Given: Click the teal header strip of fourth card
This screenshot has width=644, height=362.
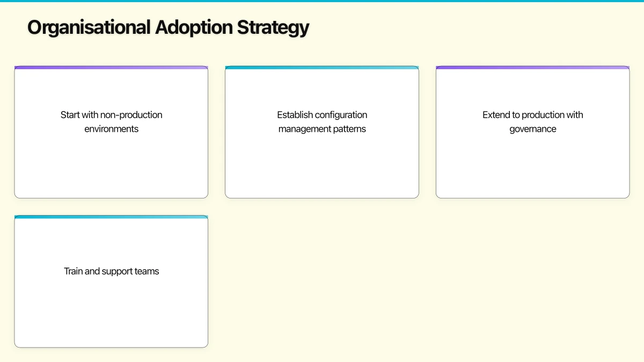Looking at the screenshot, I should pos(111,217).
